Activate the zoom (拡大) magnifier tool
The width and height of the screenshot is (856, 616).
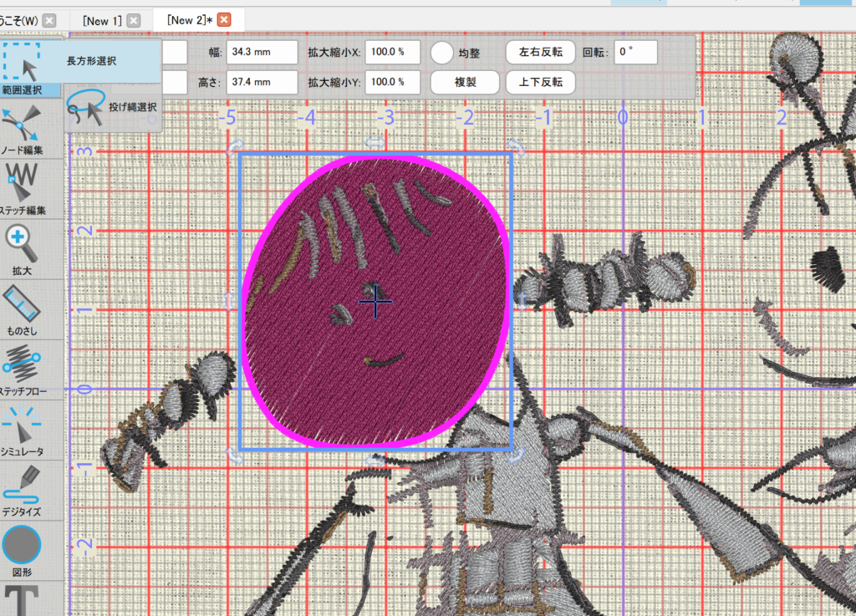(x=33, y=248)
